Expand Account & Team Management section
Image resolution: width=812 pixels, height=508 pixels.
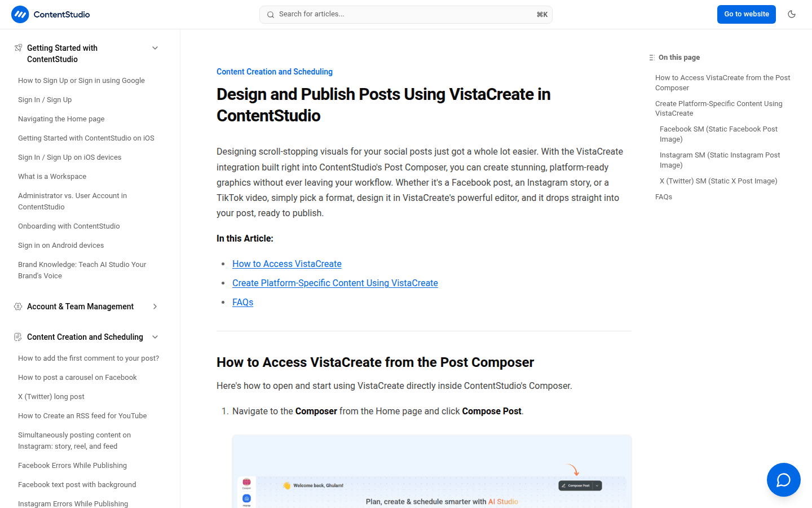point(155,306)
